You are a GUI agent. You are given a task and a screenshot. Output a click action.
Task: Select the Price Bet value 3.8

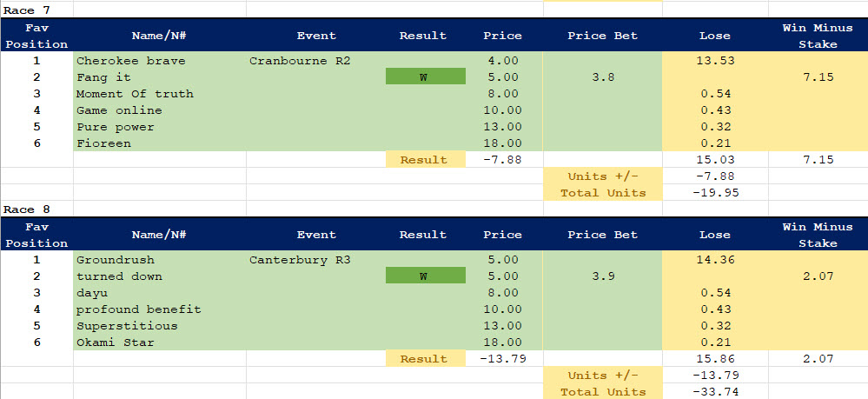602,77
